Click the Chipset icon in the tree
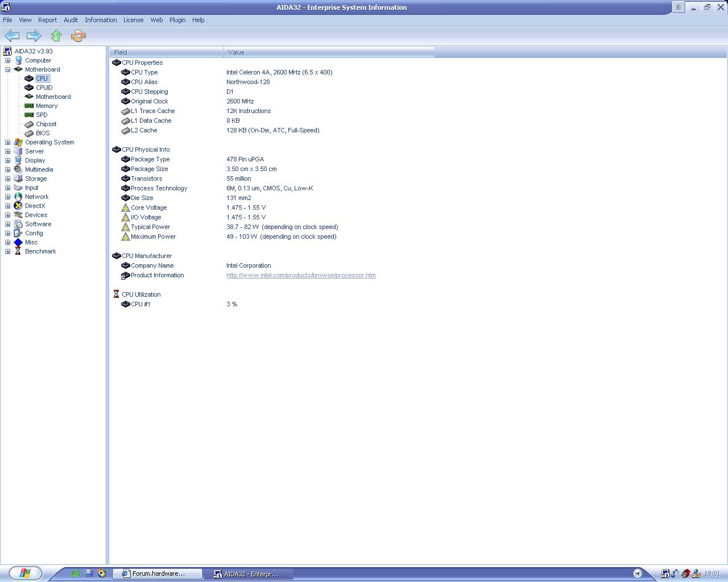Viewport: 728px width, 582px height. [x=29, y=124]
